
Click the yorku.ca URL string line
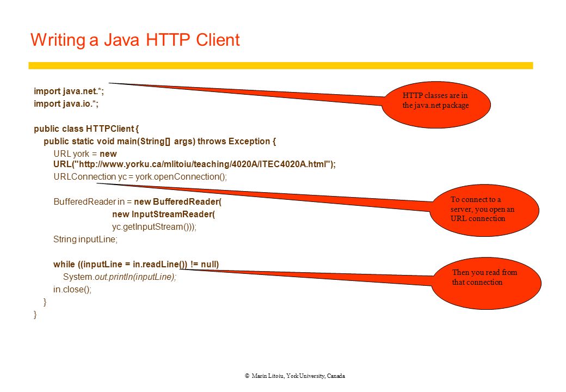195,164
